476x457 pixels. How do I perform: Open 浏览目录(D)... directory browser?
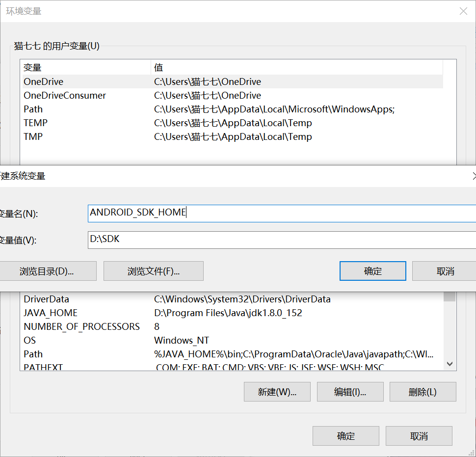coord(48,271)
